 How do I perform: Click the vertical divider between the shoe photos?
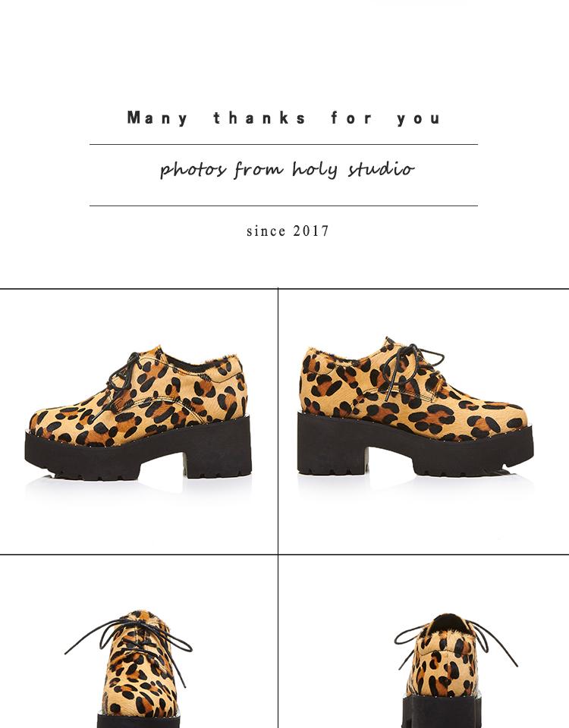(x=278, y=508)
